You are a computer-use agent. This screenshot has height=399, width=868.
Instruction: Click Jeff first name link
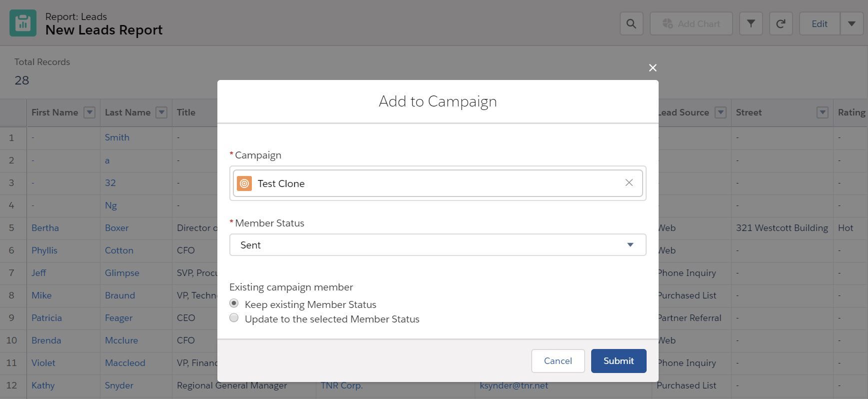pos(38,273)
